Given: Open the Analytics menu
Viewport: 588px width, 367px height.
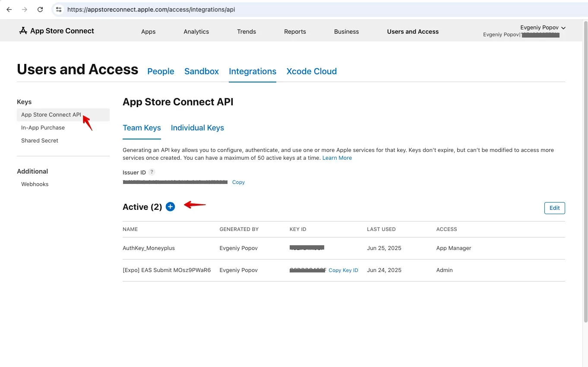Looking at the screenshot, I should pyautogui.click(x=196, y=32).
